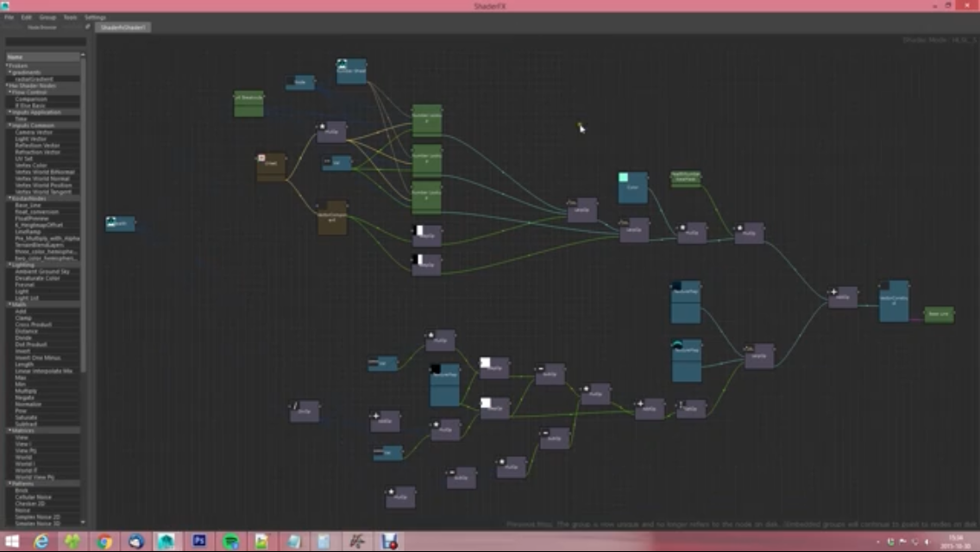The image size is (980, 552).
Task: Select the LineRamp entry
Action: pyautogui.click(x=28, y=232)
